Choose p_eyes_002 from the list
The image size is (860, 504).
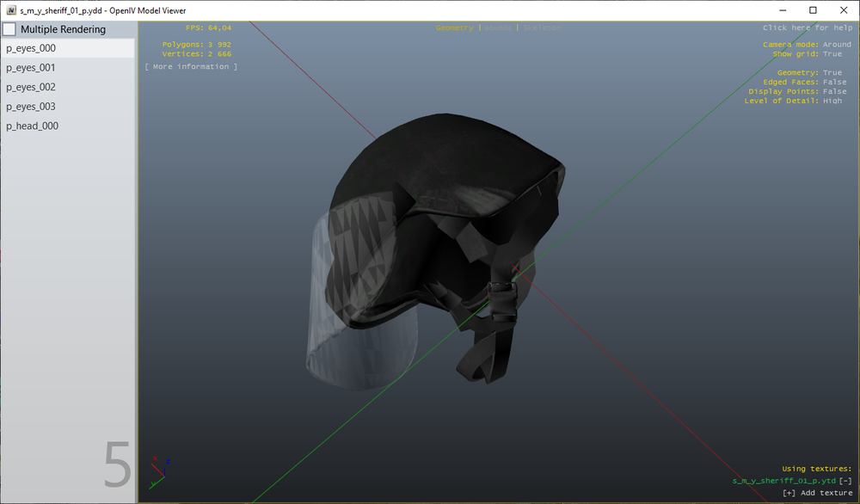[x=31, y=88]
